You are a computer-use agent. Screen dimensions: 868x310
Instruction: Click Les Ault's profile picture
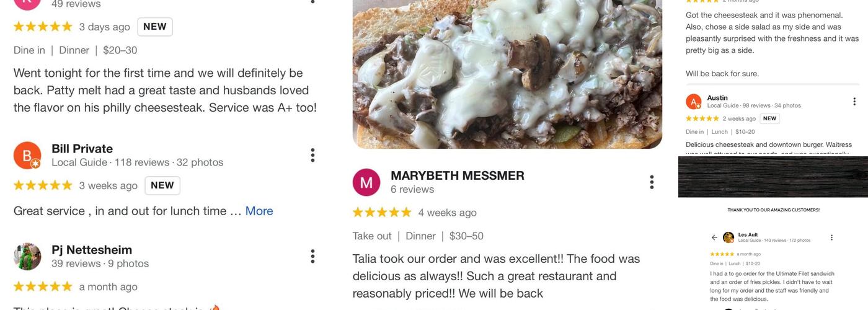[728, 237]
